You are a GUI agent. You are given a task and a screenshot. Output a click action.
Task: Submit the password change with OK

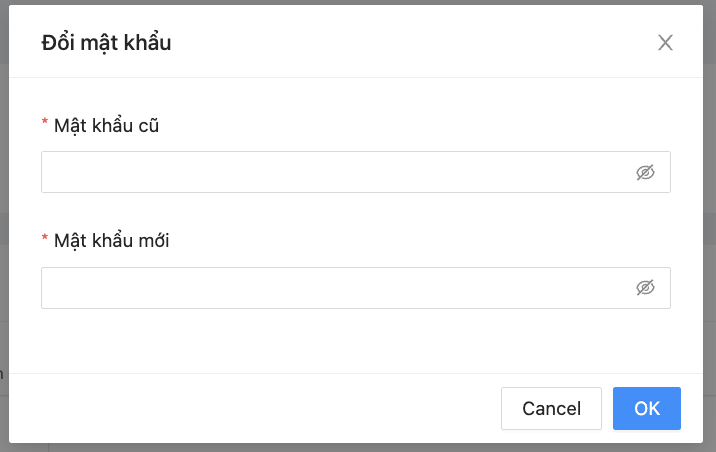pyautogui.click(x=647, y=408)
